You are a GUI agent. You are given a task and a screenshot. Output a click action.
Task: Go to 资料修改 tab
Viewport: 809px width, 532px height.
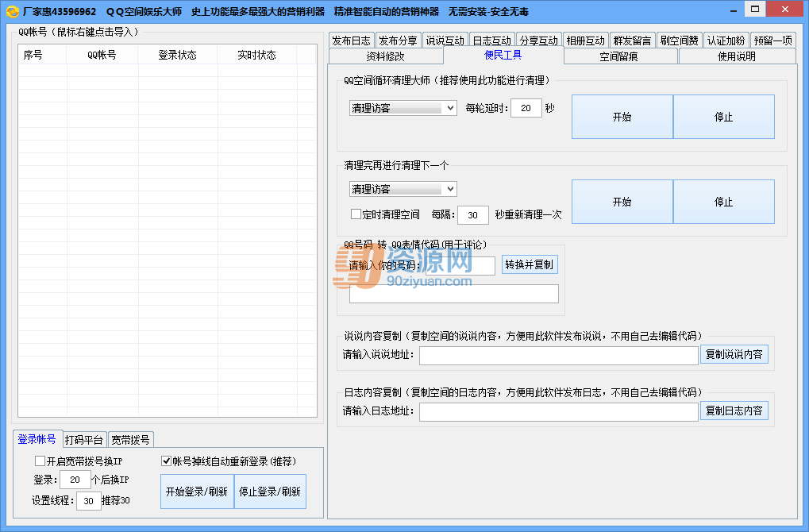point(385,56)
